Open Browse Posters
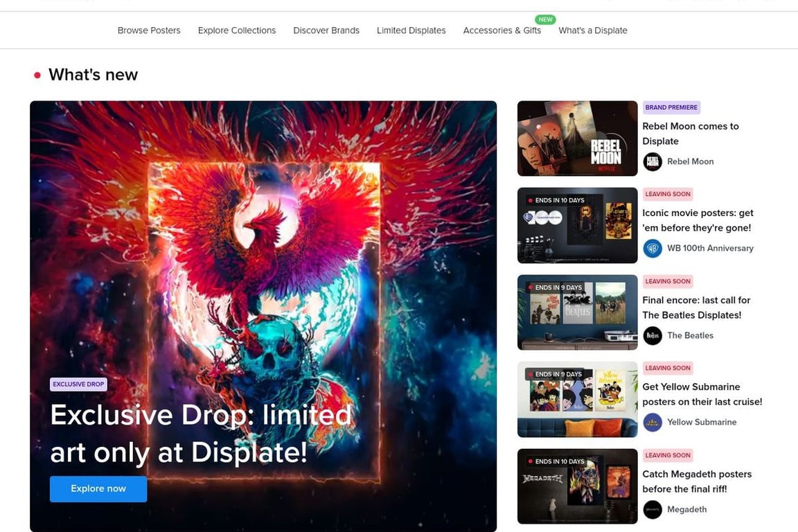The image size is (798, 532). click(x=148, y=30)
